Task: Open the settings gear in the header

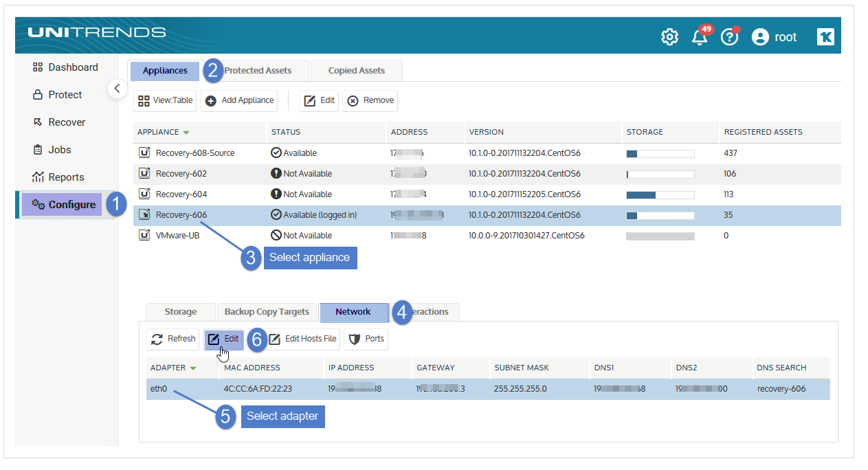Action: click(x=669, y=37)
